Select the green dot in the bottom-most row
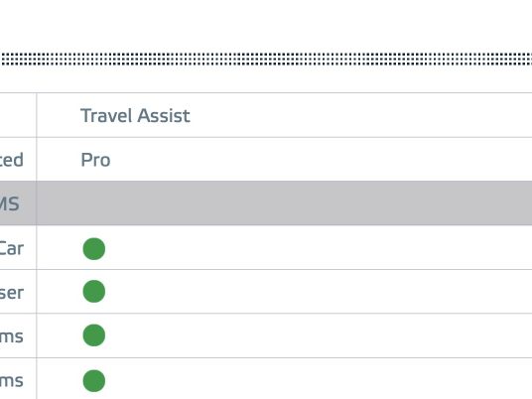The width and height of the screenshot is (532, 399). click(94, 381)
